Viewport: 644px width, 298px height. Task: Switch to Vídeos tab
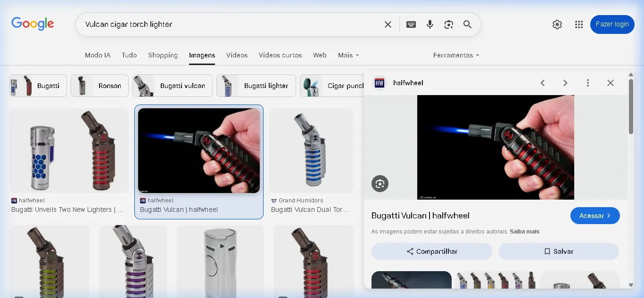237,55
